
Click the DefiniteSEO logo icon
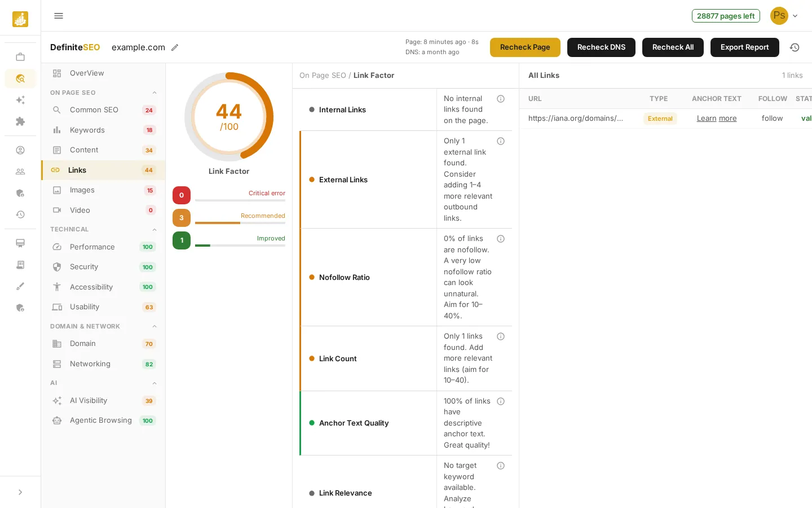[x=20, y=19]
